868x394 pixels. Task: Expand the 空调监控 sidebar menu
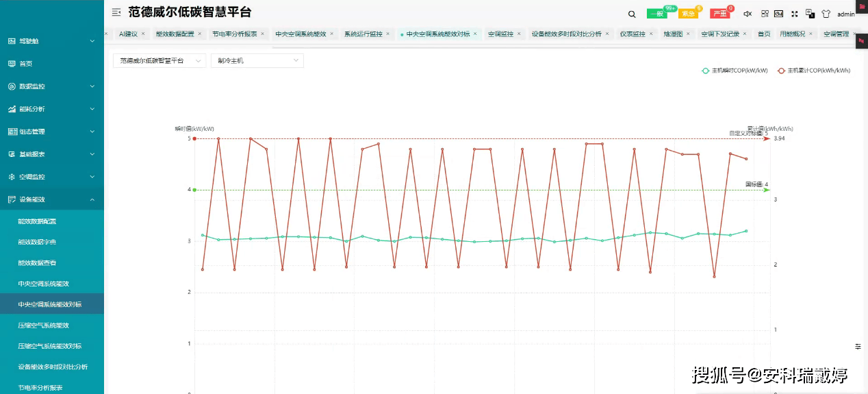tap(52, 177)
